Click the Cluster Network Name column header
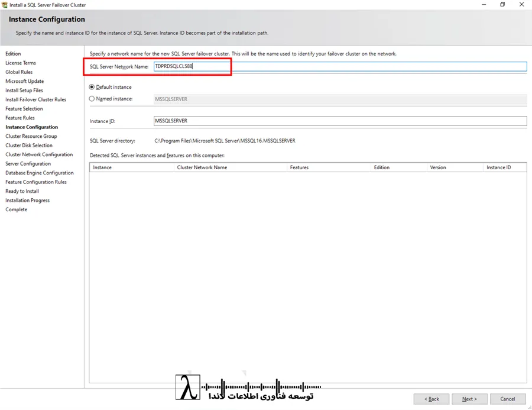This screenshot has height=410, width=532. [x=230, y=167]
